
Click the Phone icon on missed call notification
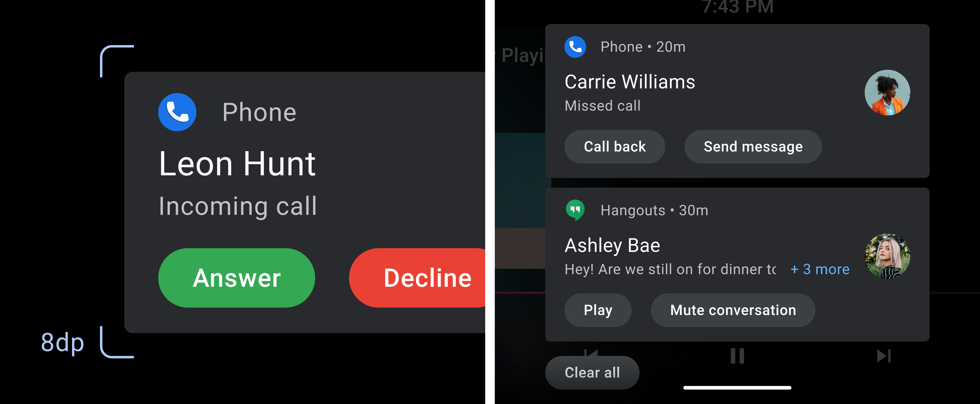(576, 47)
